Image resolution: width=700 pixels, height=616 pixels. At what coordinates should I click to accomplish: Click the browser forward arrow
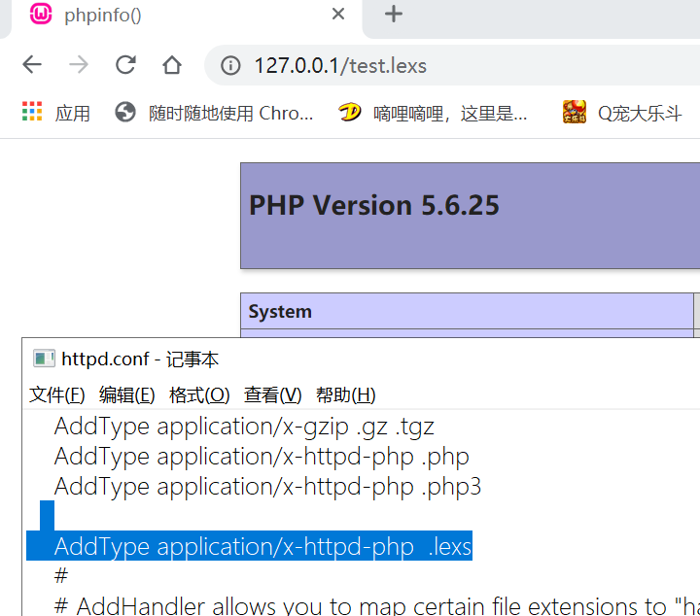(x=79, y=65)
